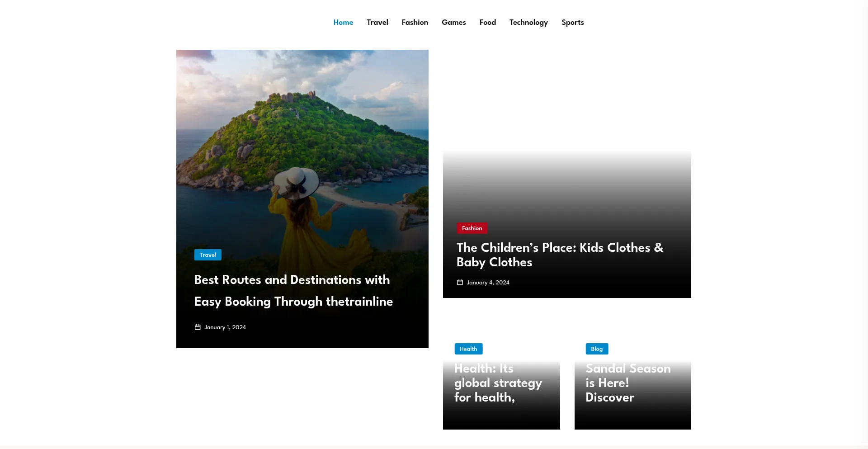Click the January 4, 2024 date text

(x=488, y=283)
